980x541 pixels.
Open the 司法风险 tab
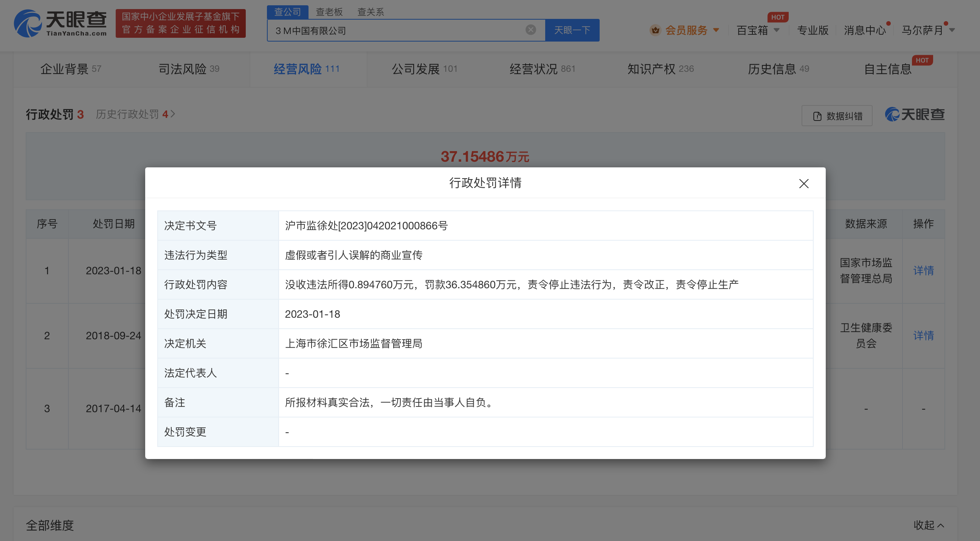(189, 69)
